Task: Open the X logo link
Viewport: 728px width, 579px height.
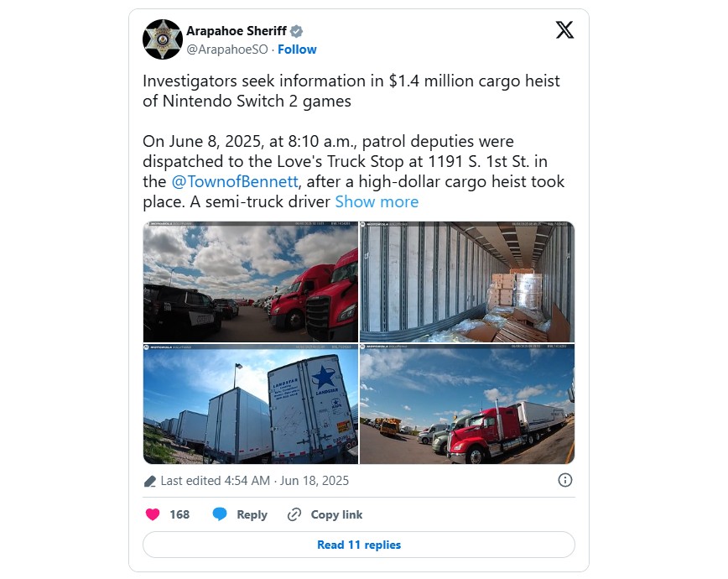Action: click(x=564, y=29)
